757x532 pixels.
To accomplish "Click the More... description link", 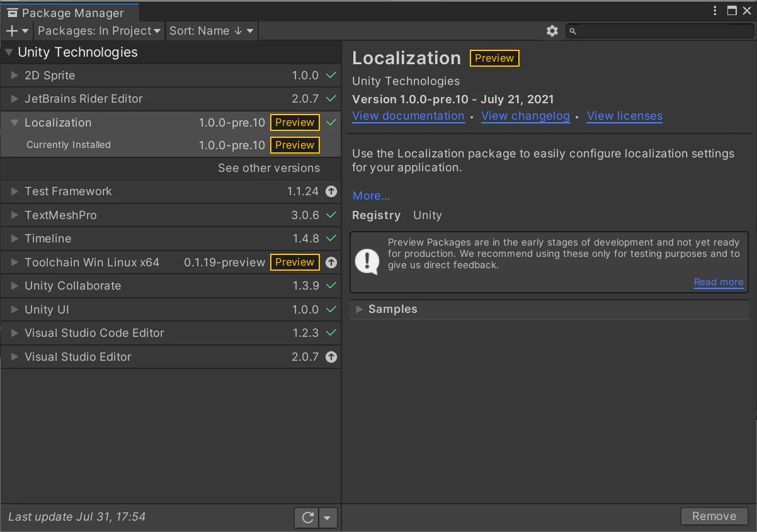I will point(372,196).
